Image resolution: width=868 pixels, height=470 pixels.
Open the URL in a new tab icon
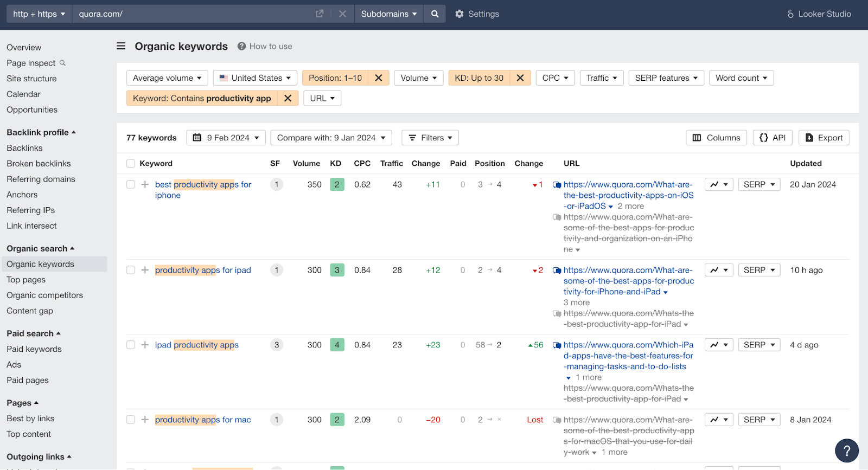320,14
